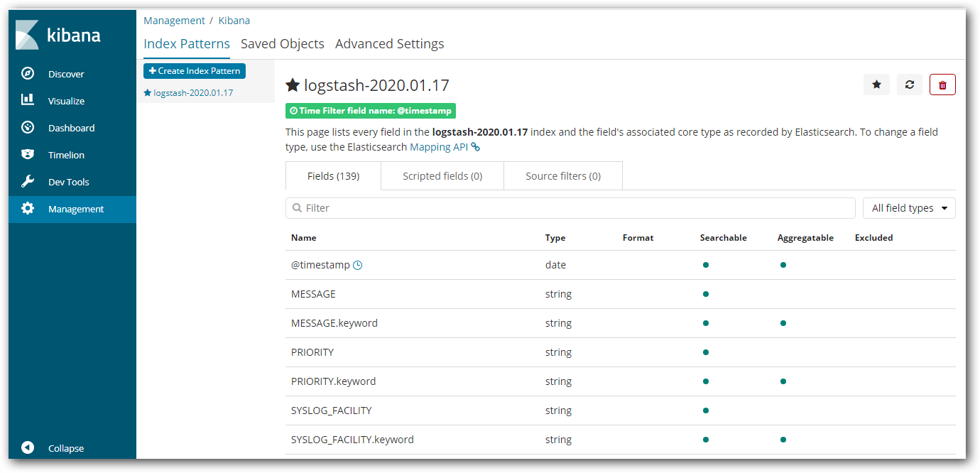The height and width of the screenshot is (473, 980).
Task: Click Kibana breadcrumb link
Action: click(234, 21)
